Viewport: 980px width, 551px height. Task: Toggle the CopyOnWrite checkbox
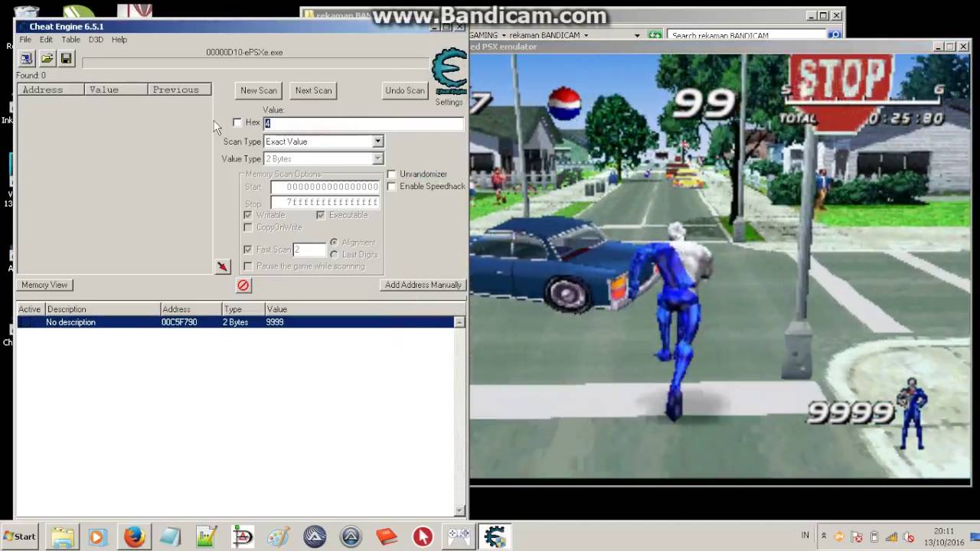[248, 227]
